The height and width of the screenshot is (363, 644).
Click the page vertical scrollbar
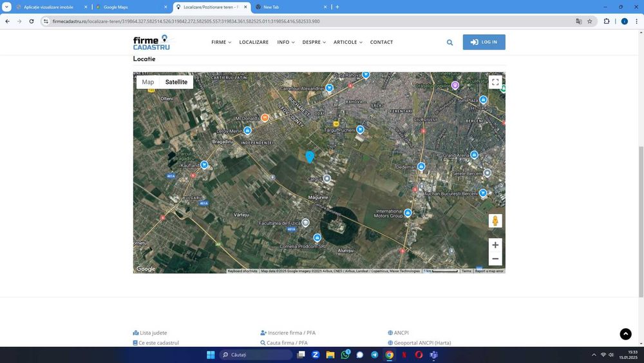641,222
